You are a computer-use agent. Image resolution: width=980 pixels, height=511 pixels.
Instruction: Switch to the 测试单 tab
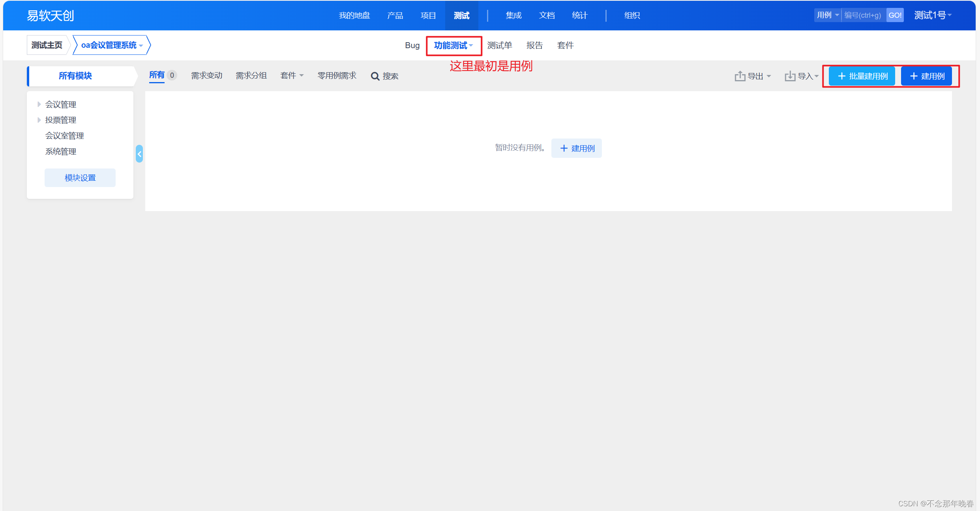click(x=499, y=45)
